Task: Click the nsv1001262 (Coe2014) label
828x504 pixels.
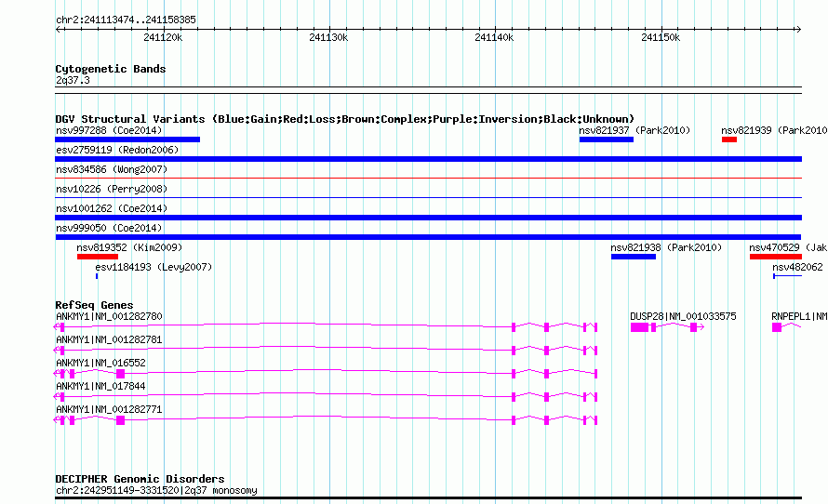Action: pyautogui.click(x=112, y=208)
